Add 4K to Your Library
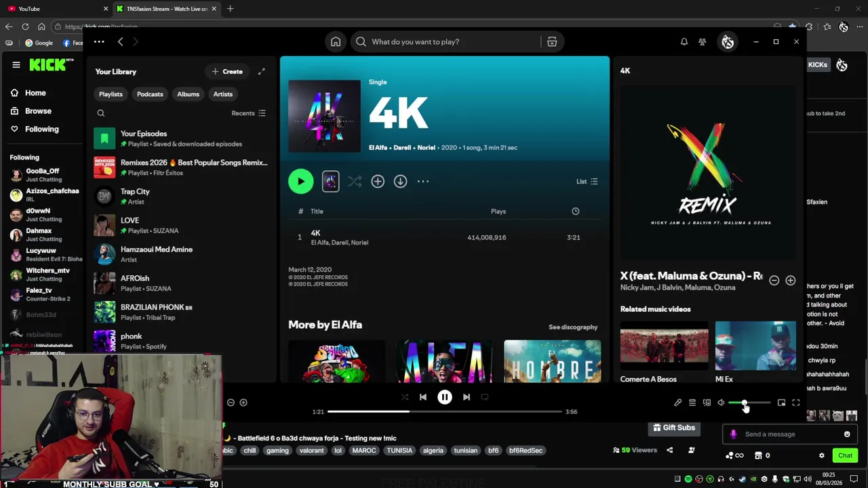 378,181
